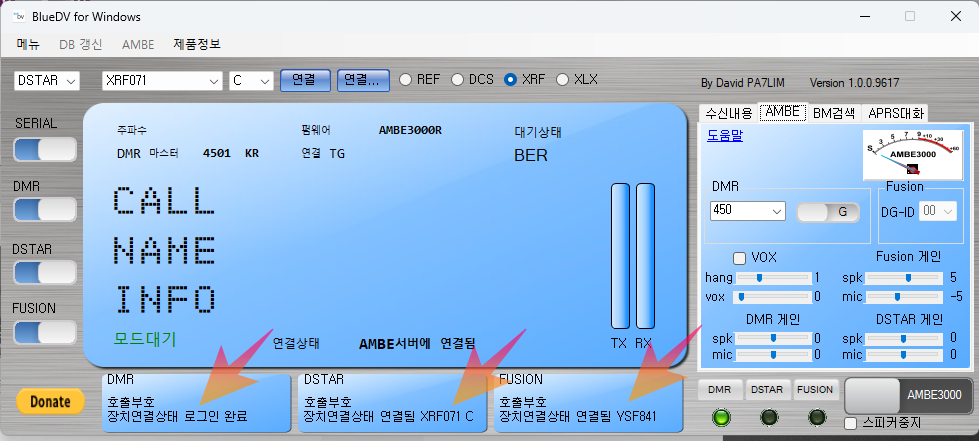This screenshot has width=979, height=441.
Task: Adjust the DSTAR 게인 mic slider
Action: point(903,355)
